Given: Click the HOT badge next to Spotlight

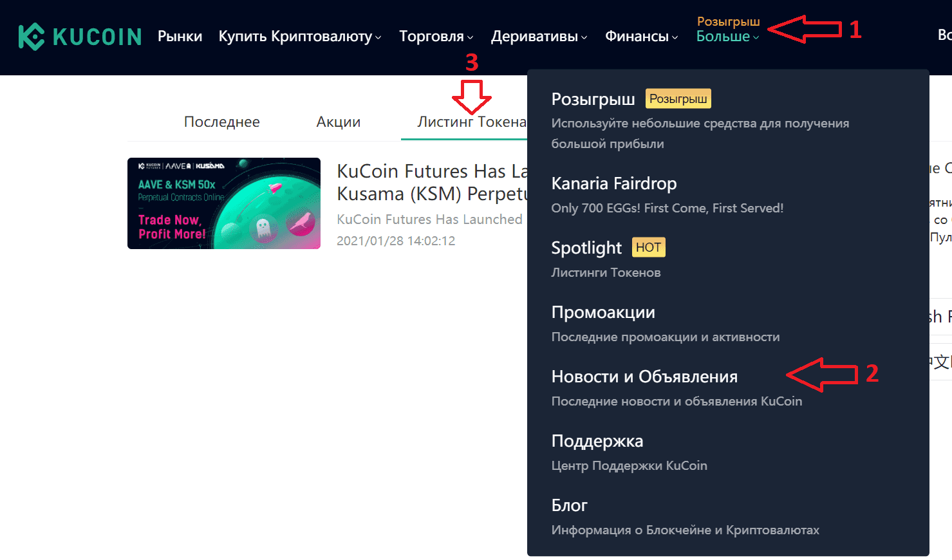Looking at the screenshot, I should pos(649,247).
